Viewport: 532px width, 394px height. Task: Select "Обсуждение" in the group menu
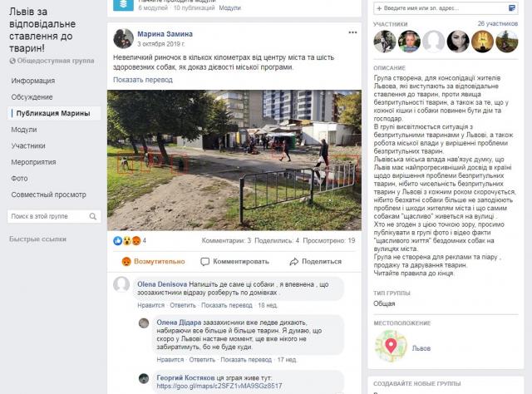pyautogui.click(x=32, y=97)
